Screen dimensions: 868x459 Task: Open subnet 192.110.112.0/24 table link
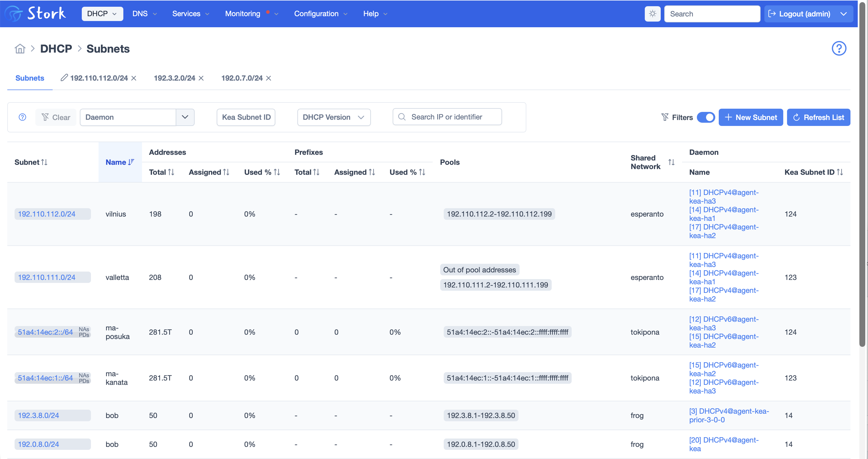[46, 214]
